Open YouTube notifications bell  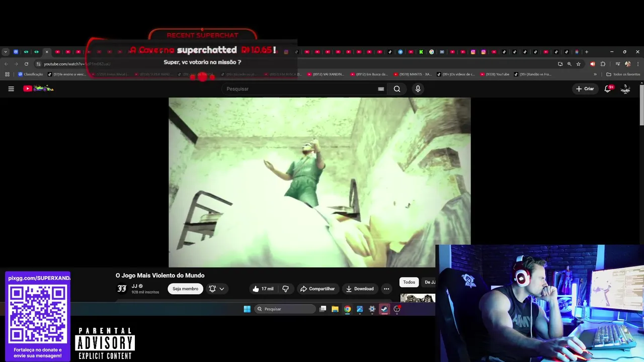coord(608,88)
